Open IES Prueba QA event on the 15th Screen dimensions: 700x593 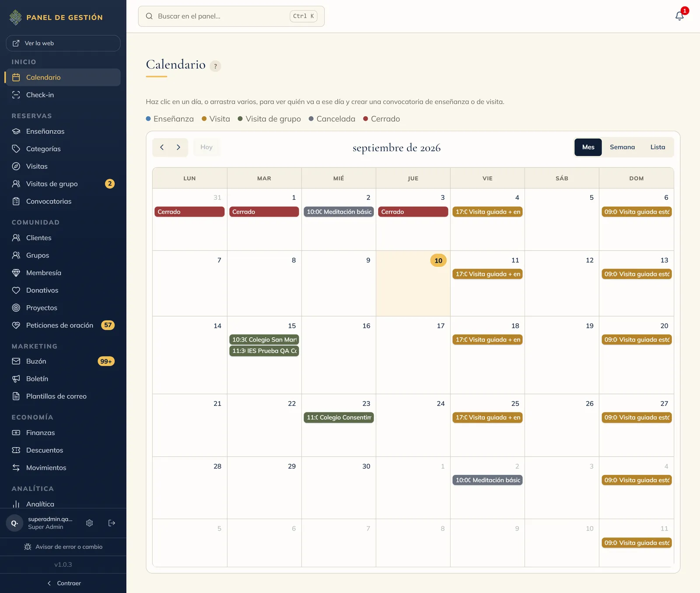[x=264, y=351]
